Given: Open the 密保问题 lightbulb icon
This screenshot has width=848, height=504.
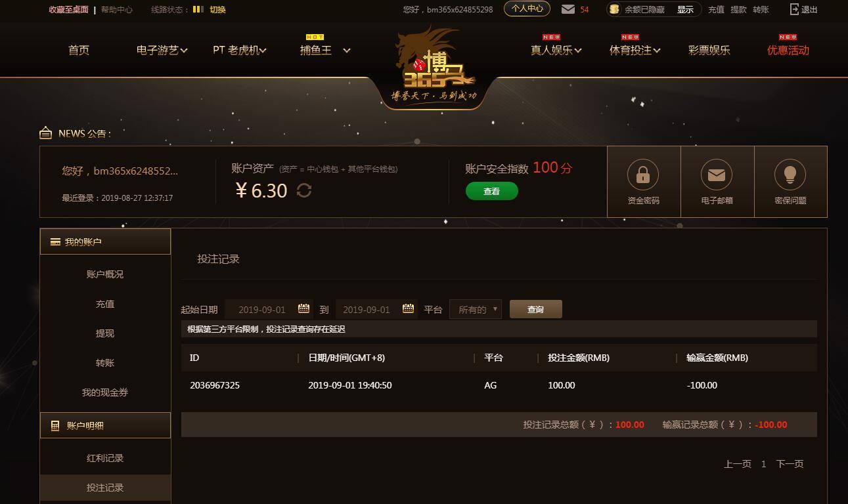Looking at the screenshot, I should [x=790, y=175].
